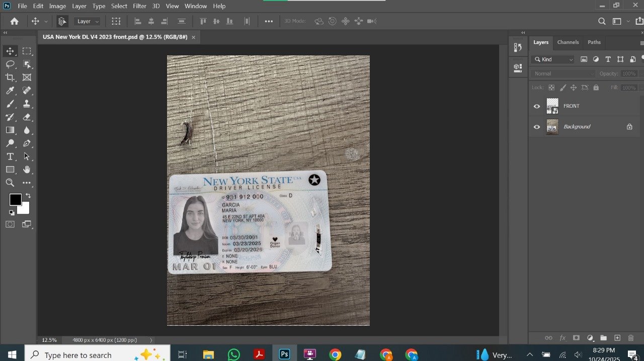Activate the Hand tool
Viewport: 644px width, 361px height.
click(x=27, y=170)
